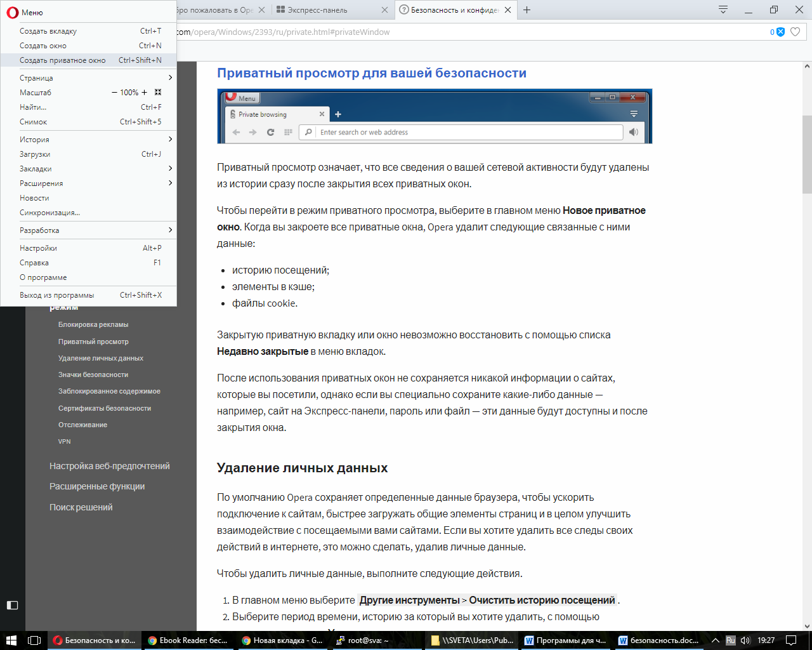Image resolution: width=812 pixels, height=650 pixels.
Task: Switch to безопасность.doc Word window
Action: pyautogui.click(x=660, y=640)
